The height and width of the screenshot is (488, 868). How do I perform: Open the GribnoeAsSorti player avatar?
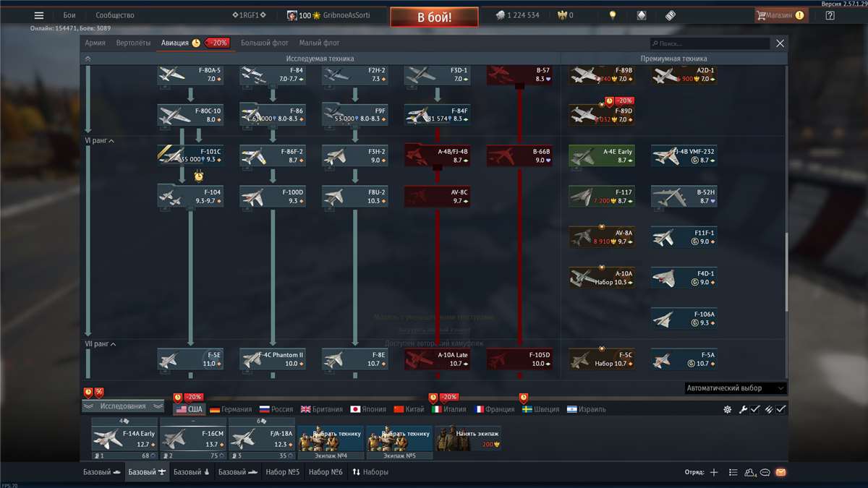(x=292, y=15)
